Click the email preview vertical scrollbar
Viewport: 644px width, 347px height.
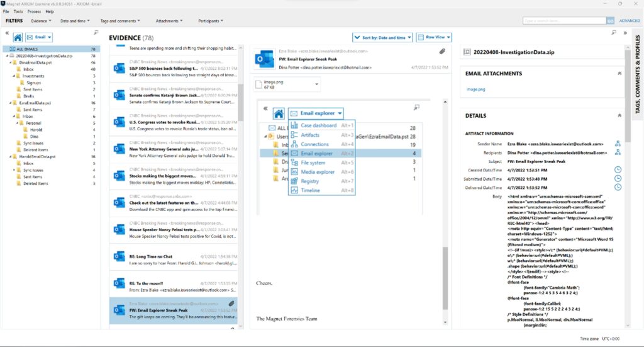coord(445,278)
